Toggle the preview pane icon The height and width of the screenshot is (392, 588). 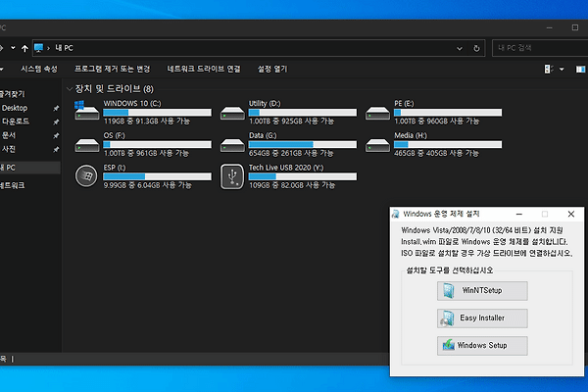click(580, 70)
